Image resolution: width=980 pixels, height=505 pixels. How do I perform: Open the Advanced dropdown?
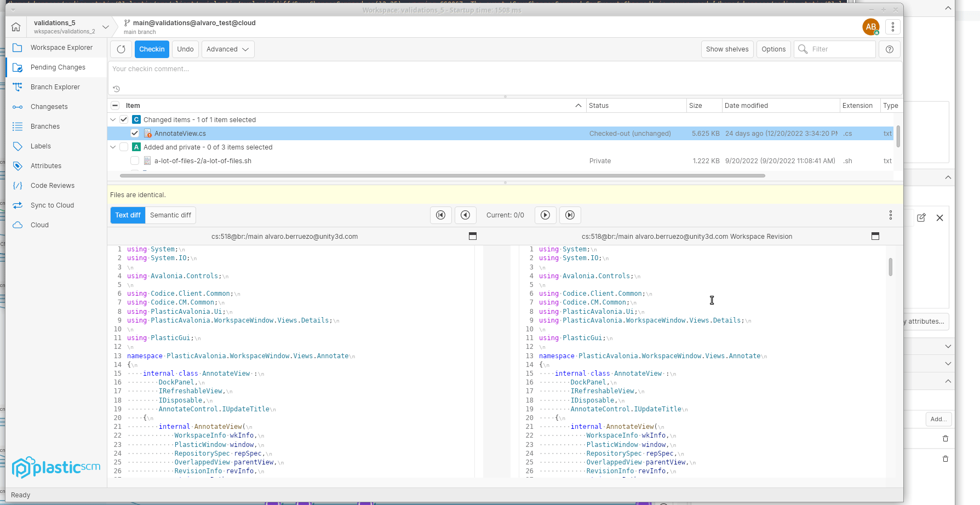point(227,49)
